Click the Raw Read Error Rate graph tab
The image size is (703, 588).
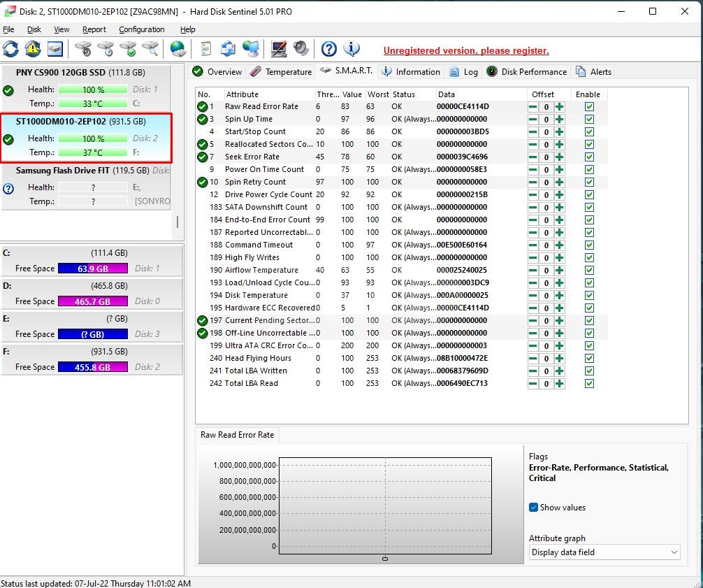click(x=237, y=435)
